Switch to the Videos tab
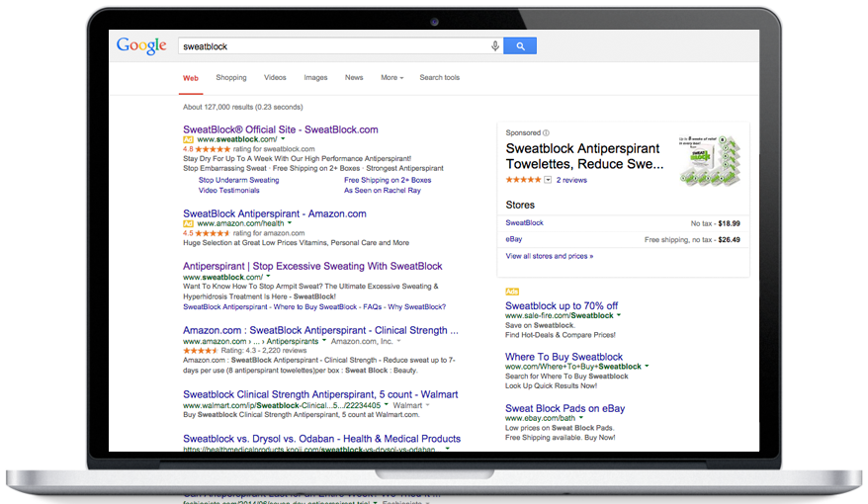The image size is (868, 504). (275, 77)
